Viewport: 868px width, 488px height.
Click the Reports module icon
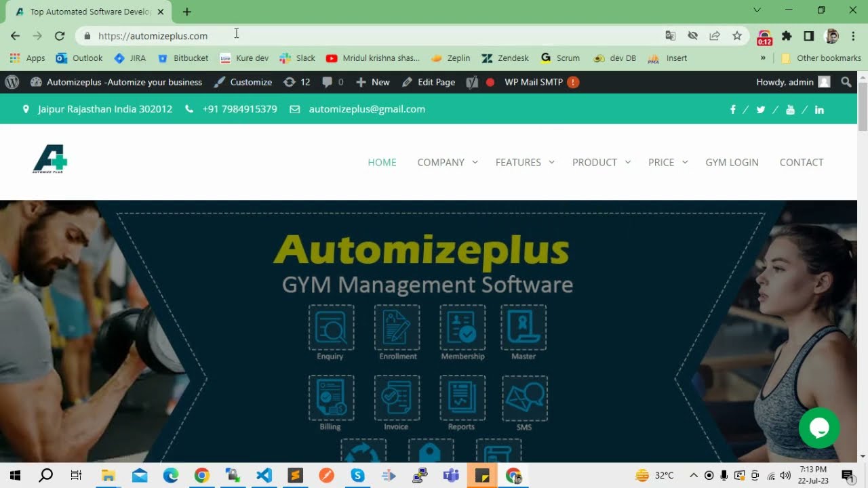(462, 398)
